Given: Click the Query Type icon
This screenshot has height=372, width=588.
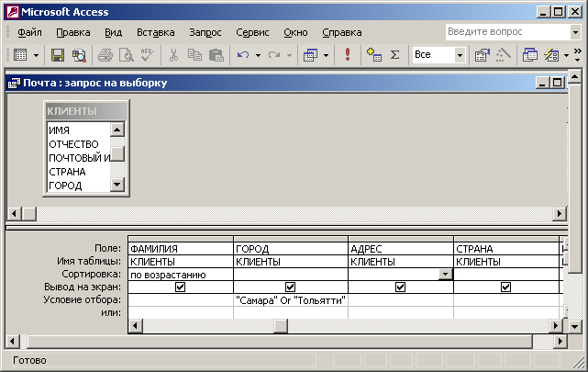Looking at the screenshot, I should (x=311, y=55).
